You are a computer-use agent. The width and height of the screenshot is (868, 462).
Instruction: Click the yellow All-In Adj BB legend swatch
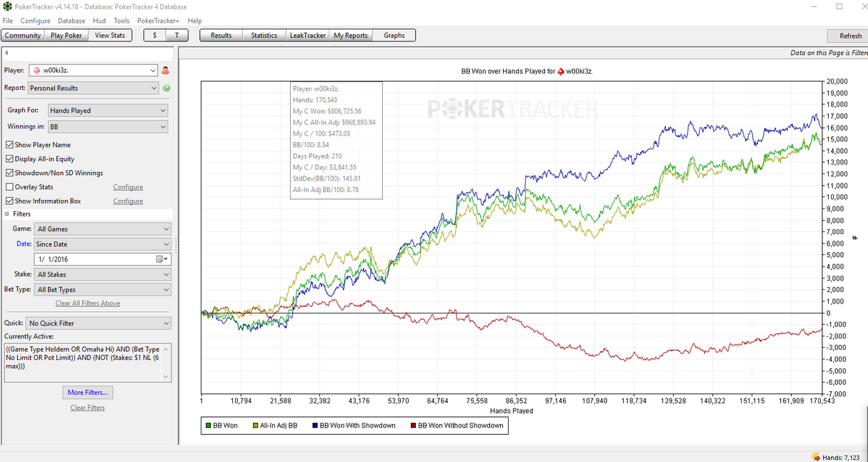coord(255,426)
